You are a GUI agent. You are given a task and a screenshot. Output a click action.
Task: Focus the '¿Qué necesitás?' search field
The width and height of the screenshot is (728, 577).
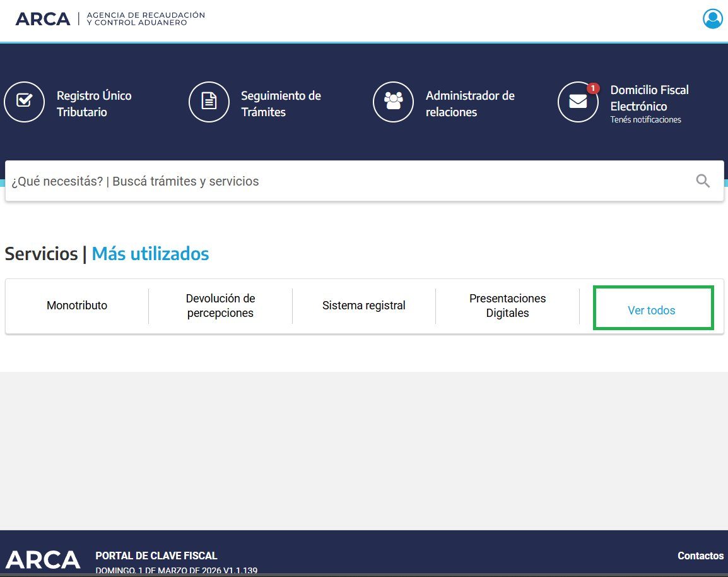click(364, 181)
